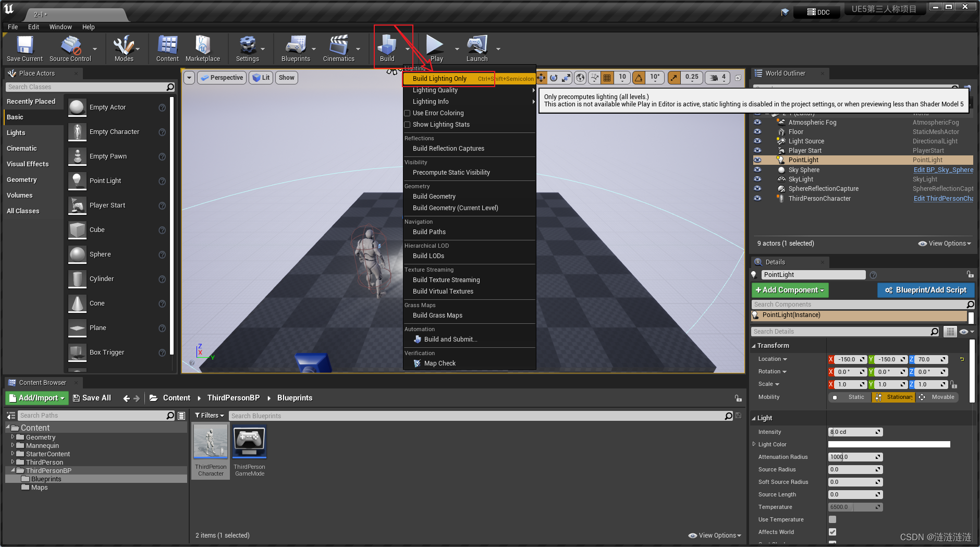Open Add Component dropdown
The width and height of the screenshot is (980, 547).
click(790, 290)
